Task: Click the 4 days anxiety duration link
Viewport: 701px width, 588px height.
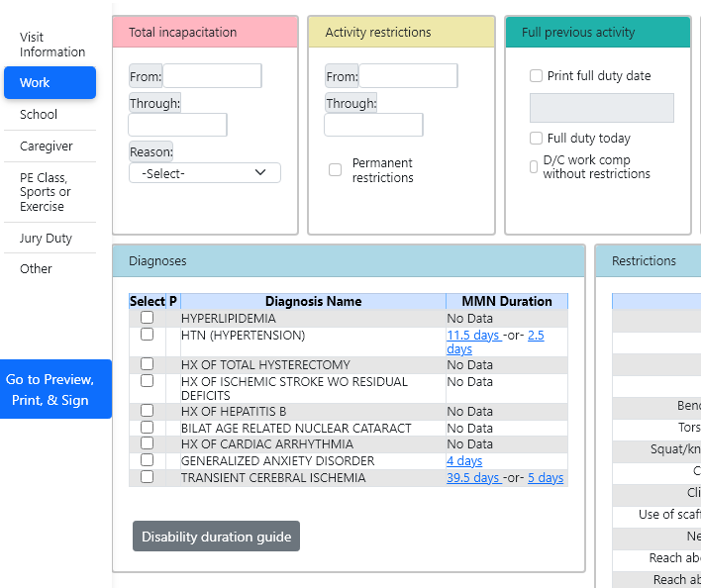Action: pyautogui.click(x=464, y=461)
